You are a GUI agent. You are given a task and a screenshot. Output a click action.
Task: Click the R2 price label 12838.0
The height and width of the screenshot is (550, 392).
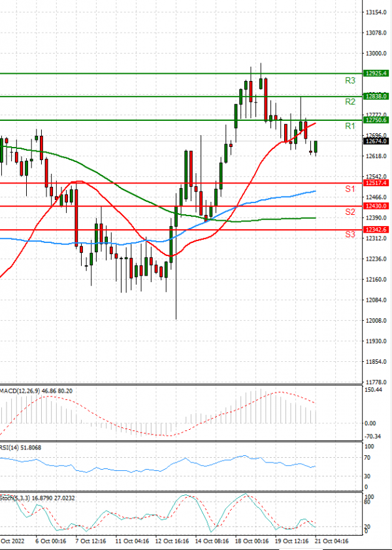(x=376, y=96)
